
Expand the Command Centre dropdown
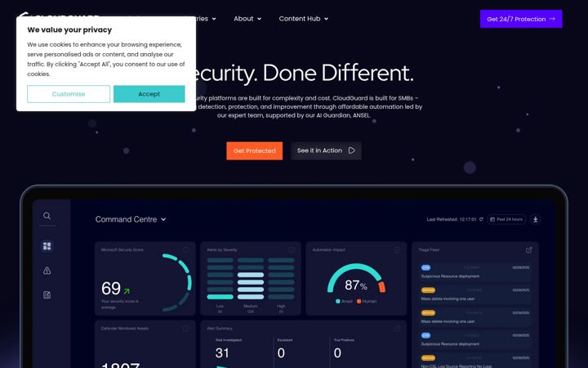tap(163, 219)
